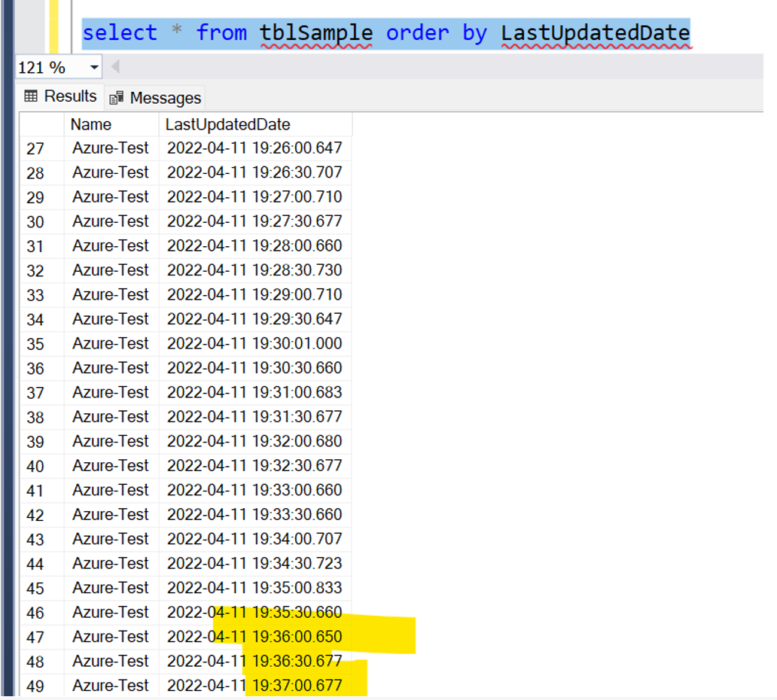Select row header 49

[x=41, y=686]
